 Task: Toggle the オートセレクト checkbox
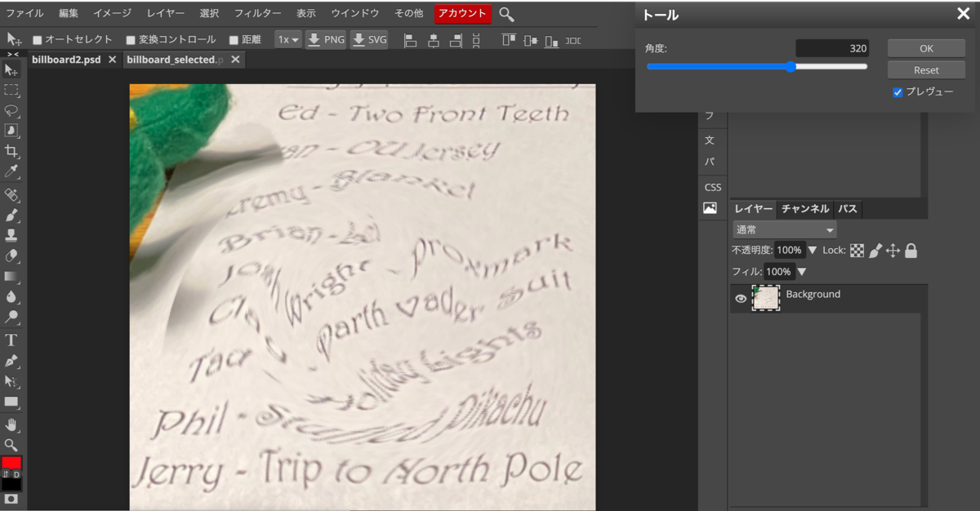coord(37,40)
